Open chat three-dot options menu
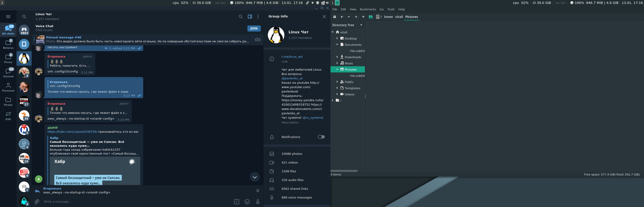Image resolution: width=644 pixels, height=207 pixels. pyautogui.click(x=258, y=17)
